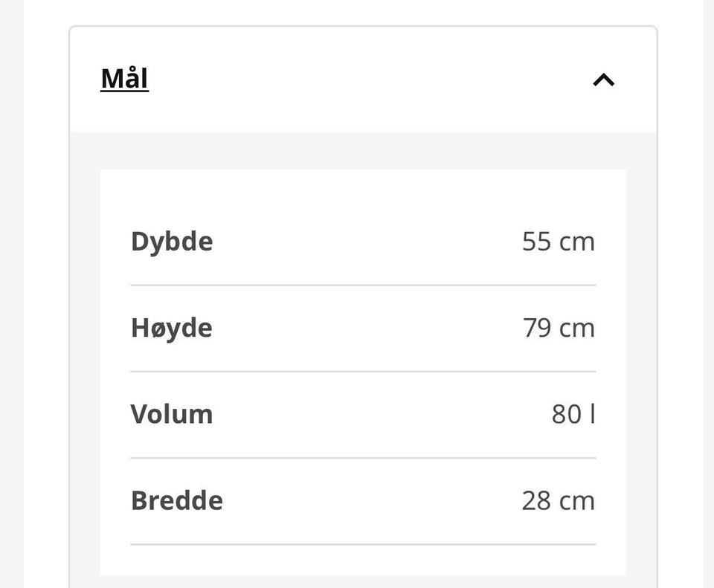The height and width of the screenshot is (588, 714).
Task: Click the Mål accordion header bar
Action: click(x=363, y=80)
